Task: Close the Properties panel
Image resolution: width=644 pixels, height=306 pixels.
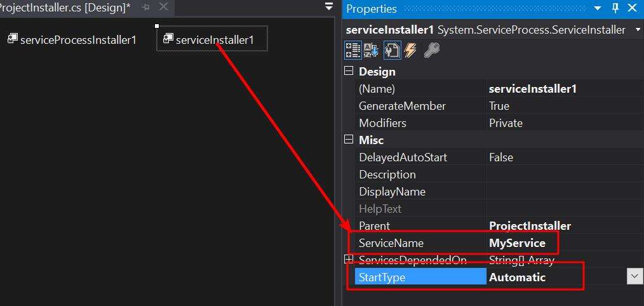Action: tap(633, 8)
